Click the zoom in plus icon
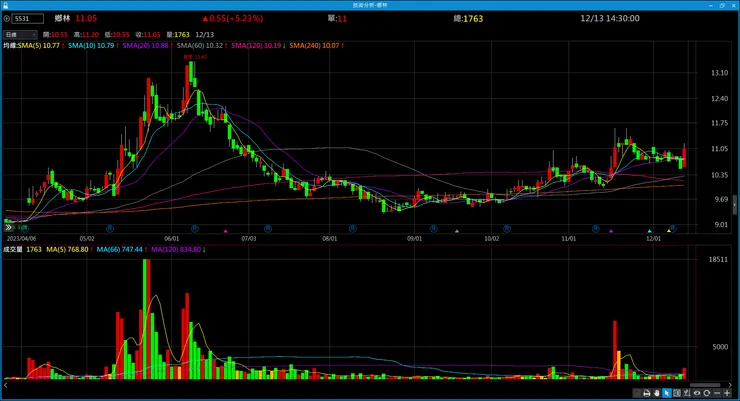 coord(727,393)
